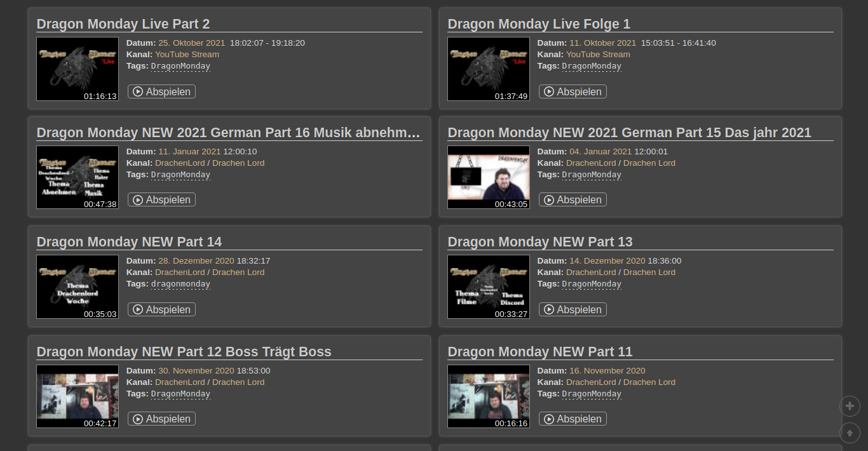Open title Part 12 Boss Trägt Boss
868x451 pixels.
click(184, 352)
